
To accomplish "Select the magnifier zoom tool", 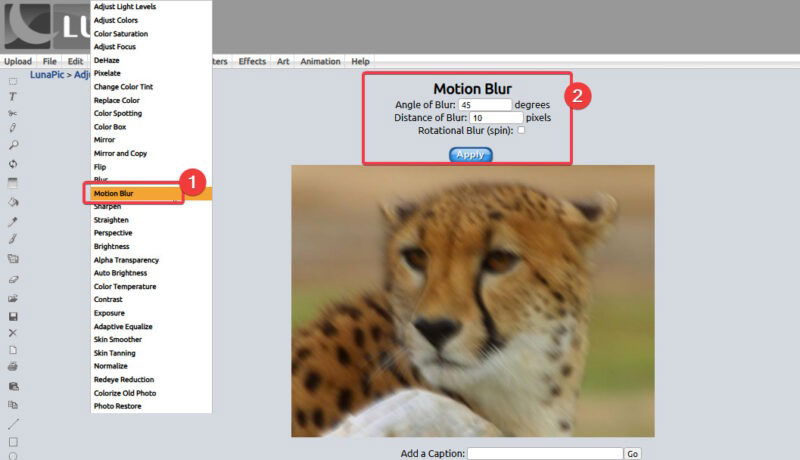I will [x=13, y=145].
